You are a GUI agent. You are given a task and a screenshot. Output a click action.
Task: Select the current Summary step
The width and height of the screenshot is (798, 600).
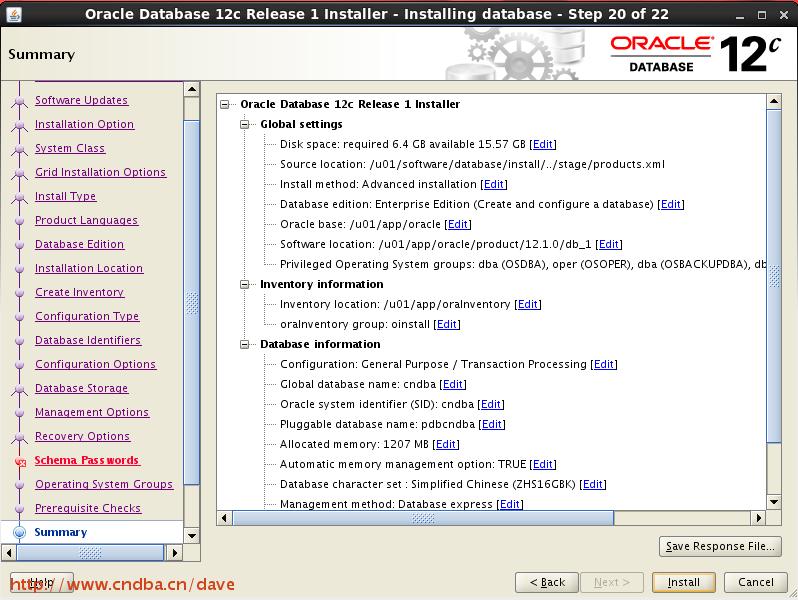point(61,532)
